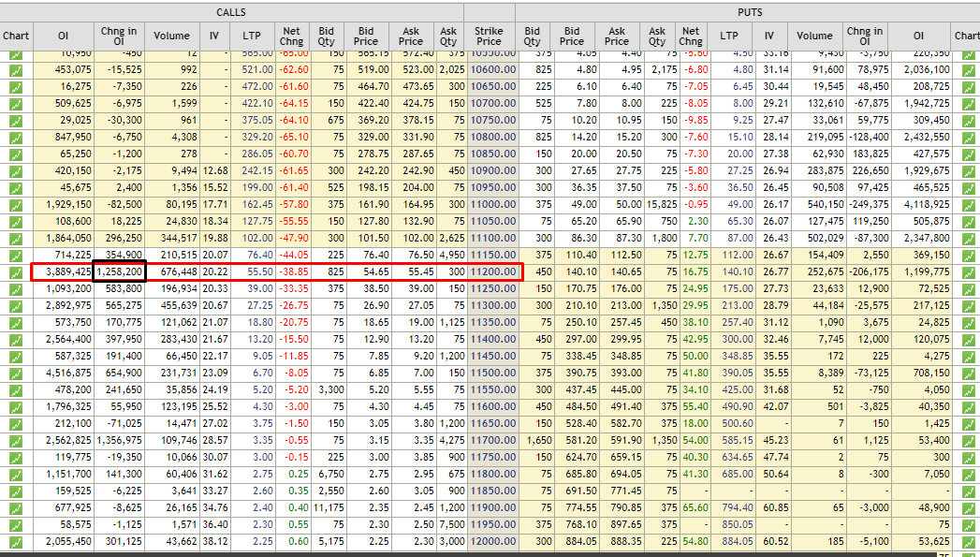This screenshot has height=557, width=980.
Task: Open the call chart icon for strike 12000.00
Action: coord(16,542)
